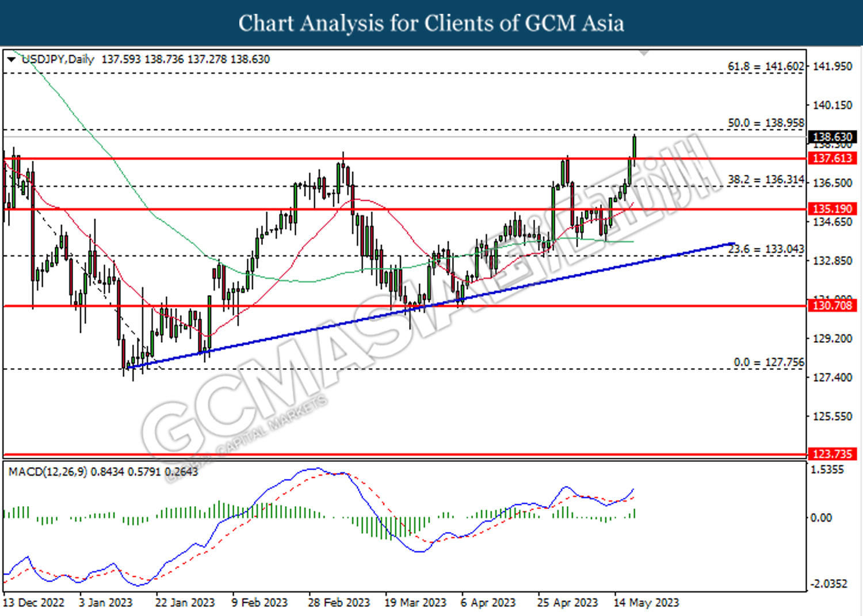
Task: Click the 3 Jan 2023 date label
Action: tap(105, 603)
